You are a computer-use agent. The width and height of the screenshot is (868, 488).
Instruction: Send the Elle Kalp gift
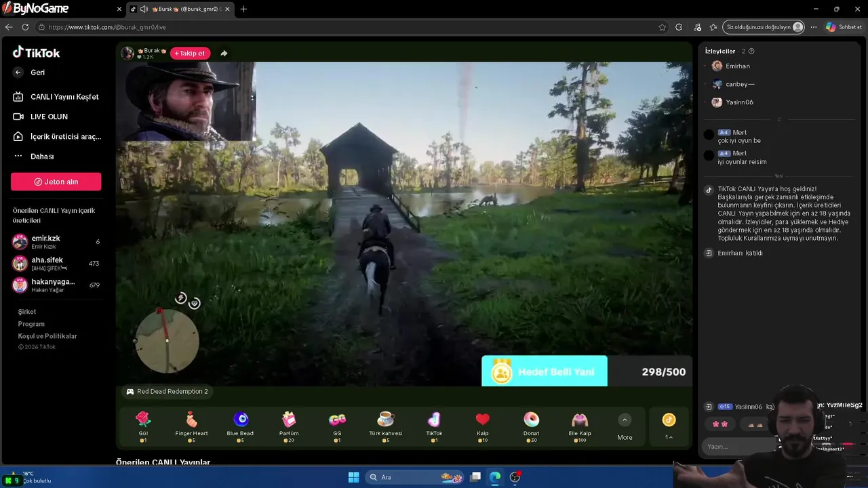point(580,426)
